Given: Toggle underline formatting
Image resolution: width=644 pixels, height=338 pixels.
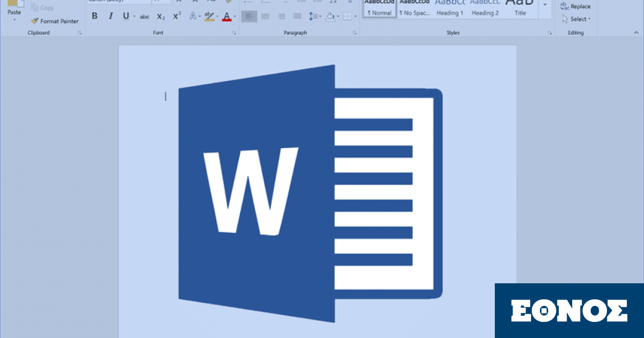Looking at the screenshot, I should point(126,16).
